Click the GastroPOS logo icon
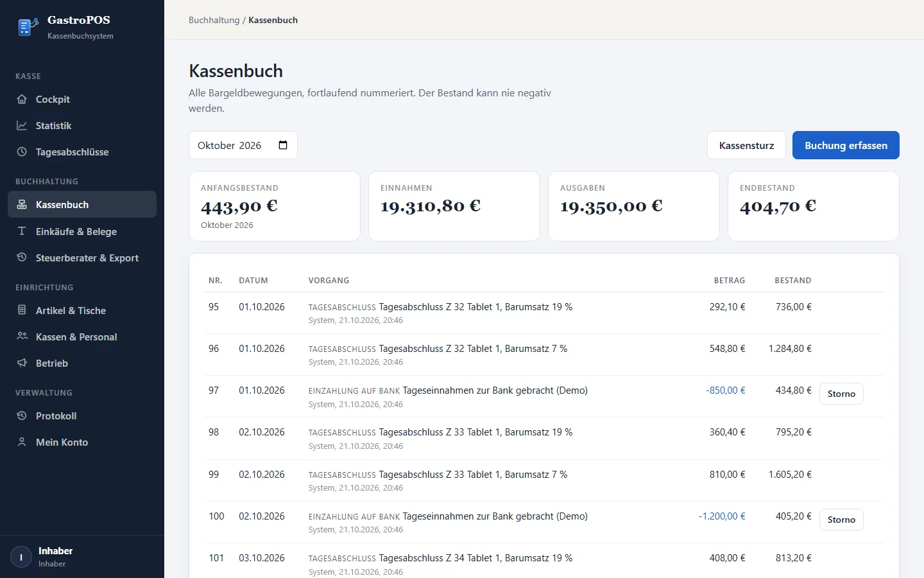Viewport: 924px width, 578px height. pos(27,27)
